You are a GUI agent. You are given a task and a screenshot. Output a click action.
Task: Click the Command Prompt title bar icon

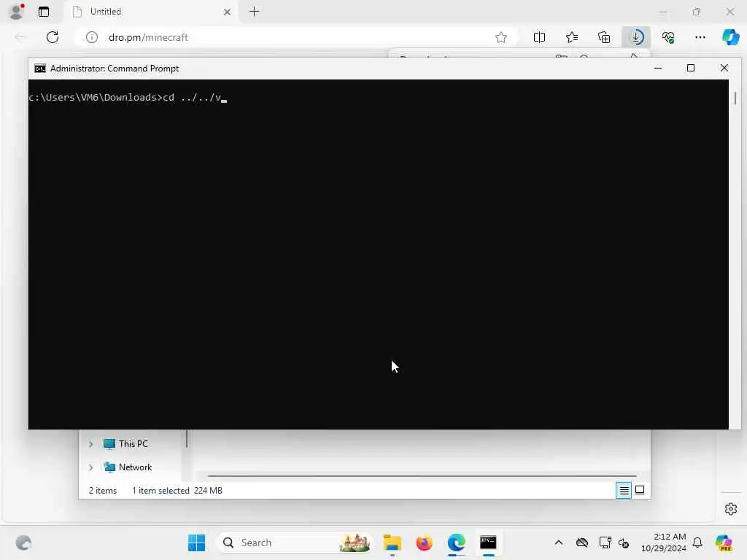[40, 69]
